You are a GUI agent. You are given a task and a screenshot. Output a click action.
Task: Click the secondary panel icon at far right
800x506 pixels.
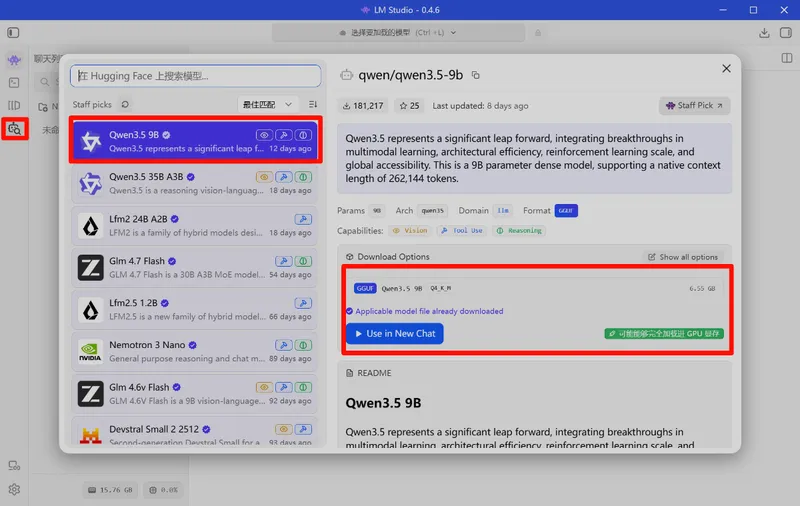pyautogui.click(x=787, y=58)
